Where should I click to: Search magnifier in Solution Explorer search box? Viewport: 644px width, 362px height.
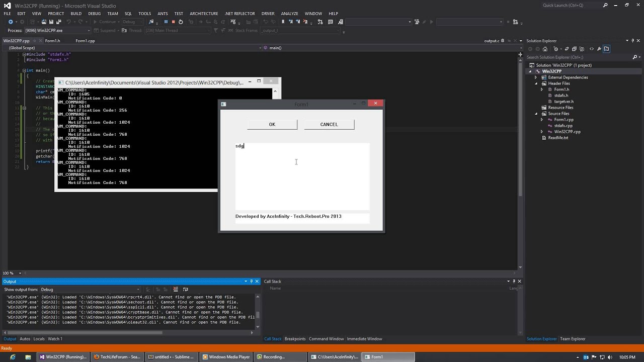tap(635, 57)
